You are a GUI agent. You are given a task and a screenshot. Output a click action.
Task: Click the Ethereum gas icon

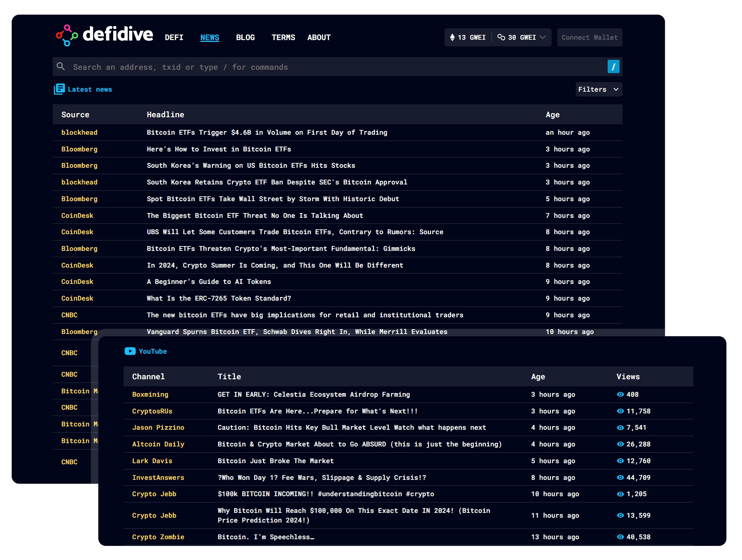coord(452,37)
